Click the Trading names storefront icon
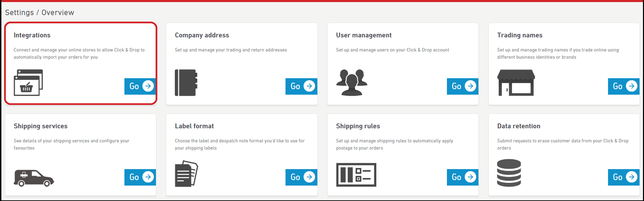This screenshot has width=644, height=201. tap(516, 83)
